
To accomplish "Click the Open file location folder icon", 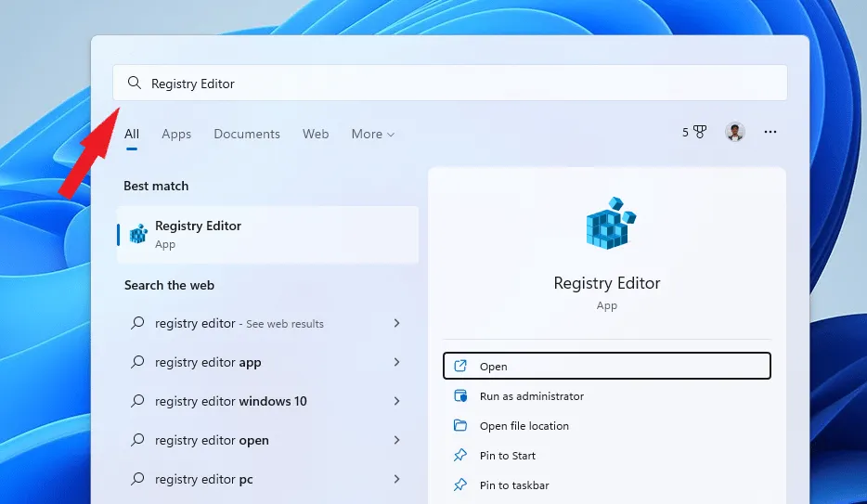I will point(460,425).
